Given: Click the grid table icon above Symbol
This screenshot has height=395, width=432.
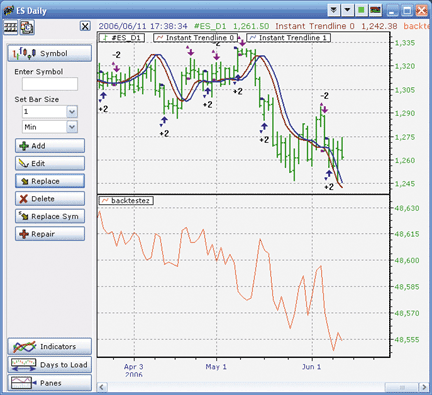Looking at the screenshot, I should 10,27.
